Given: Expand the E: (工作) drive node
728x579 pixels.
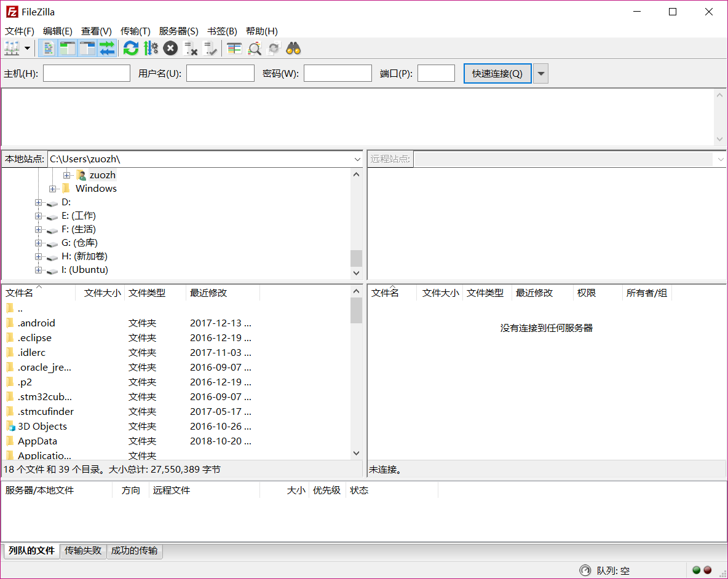Looking at the screenshot, I should pos(39,216).
